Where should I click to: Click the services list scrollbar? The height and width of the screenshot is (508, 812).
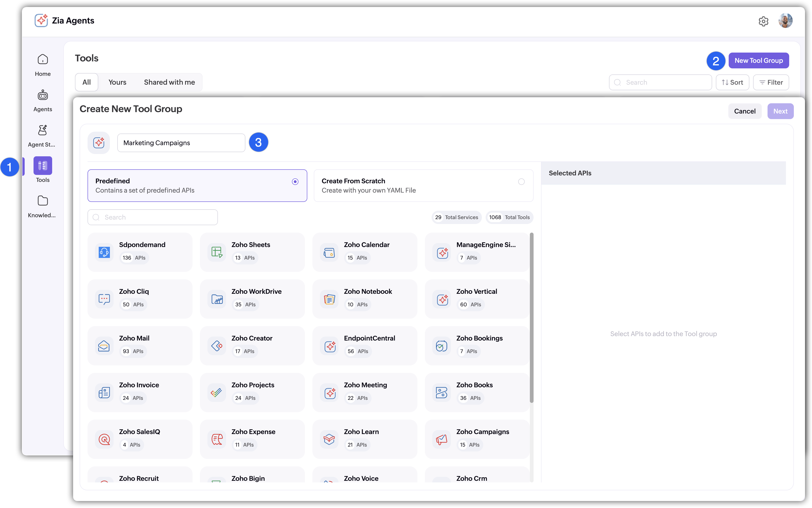click(531, 317)
